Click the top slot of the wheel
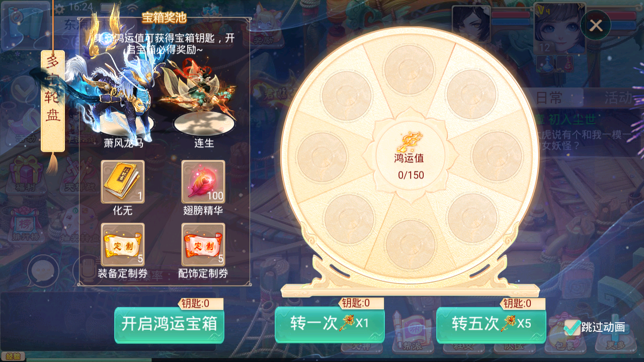 click(x=409, y=69)
